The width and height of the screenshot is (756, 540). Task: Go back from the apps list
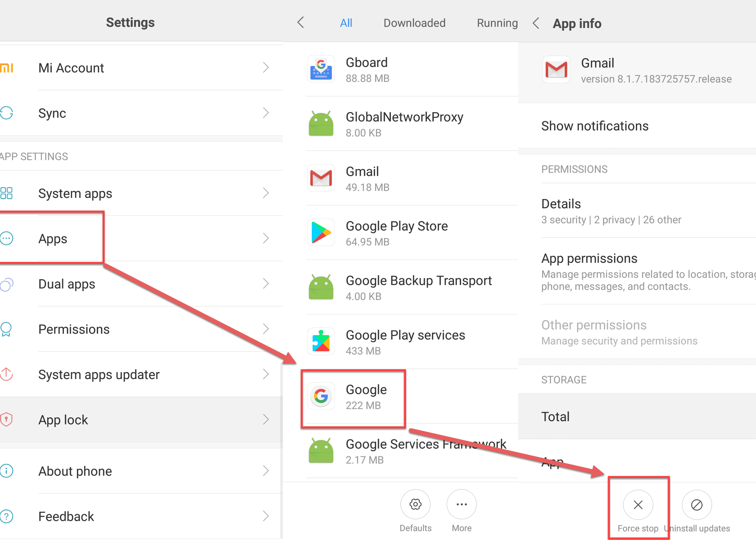(x=301, y=23)
